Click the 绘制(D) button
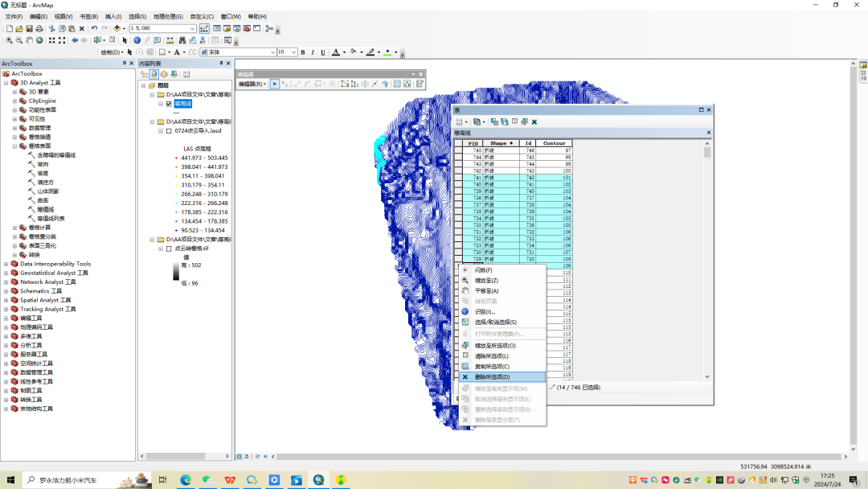This screenshot has width=868, height=489. point(111,52)
